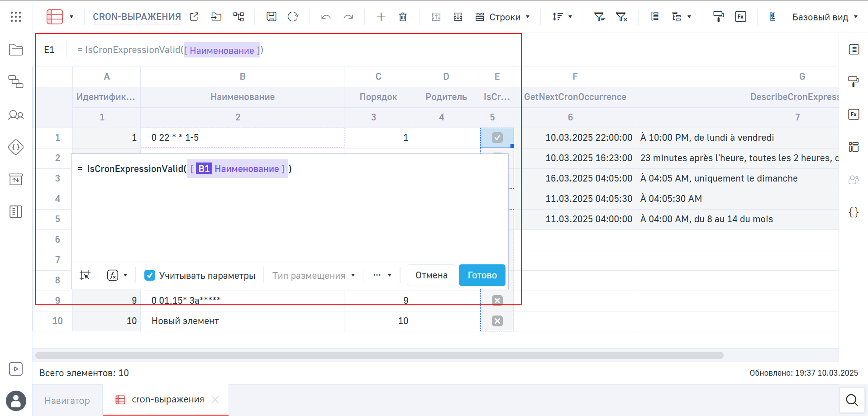Click the clear filter icon
868x416 pixels.
pyautogui.click(x=621, y=17)
